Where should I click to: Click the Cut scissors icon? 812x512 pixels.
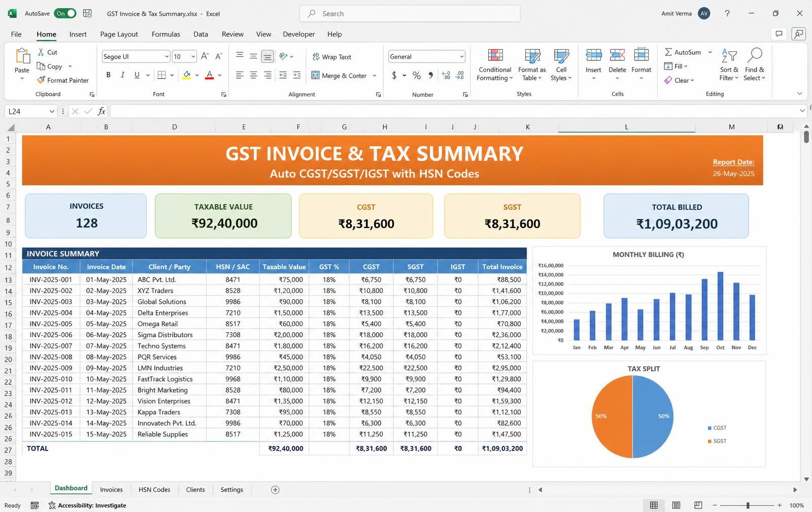(41, 52)
